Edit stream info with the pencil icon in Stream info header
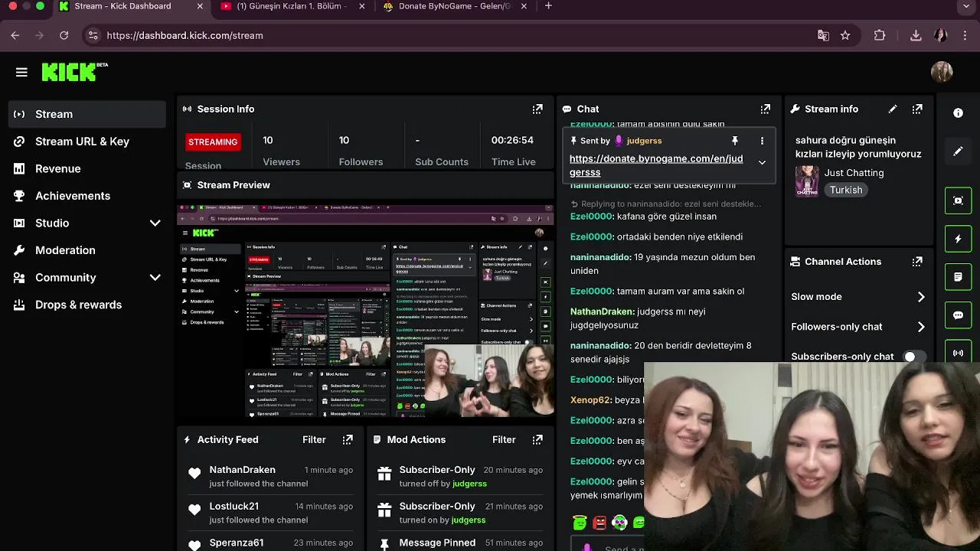The height and width of the screenshot is (551, 980). coord(893,109)
